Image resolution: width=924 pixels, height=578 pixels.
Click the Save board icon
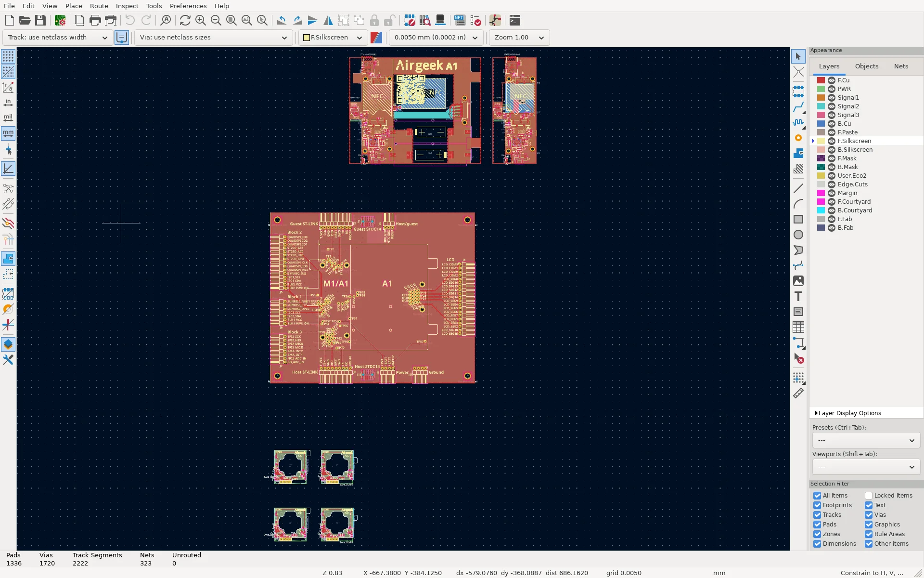[40, 20]
